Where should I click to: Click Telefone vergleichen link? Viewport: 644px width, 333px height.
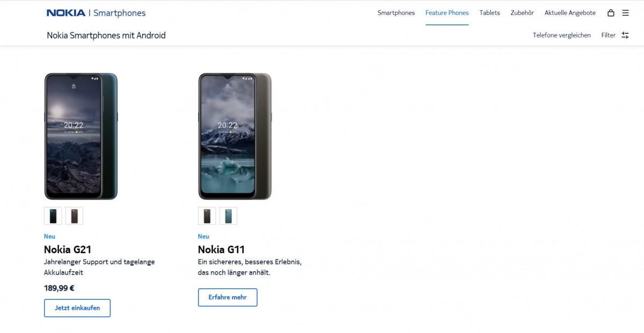coord(561,35)
